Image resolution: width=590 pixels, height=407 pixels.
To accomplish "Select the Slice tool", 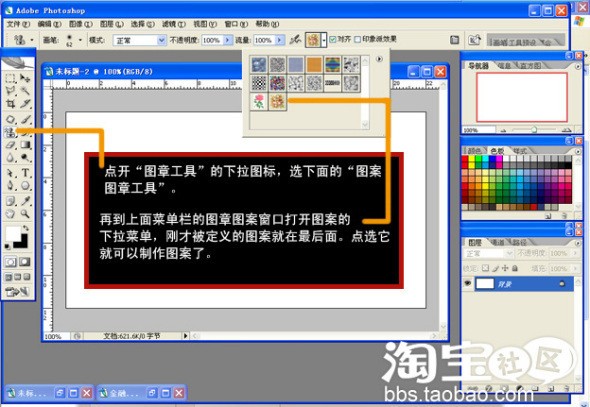I will click(x=25, y=103).
